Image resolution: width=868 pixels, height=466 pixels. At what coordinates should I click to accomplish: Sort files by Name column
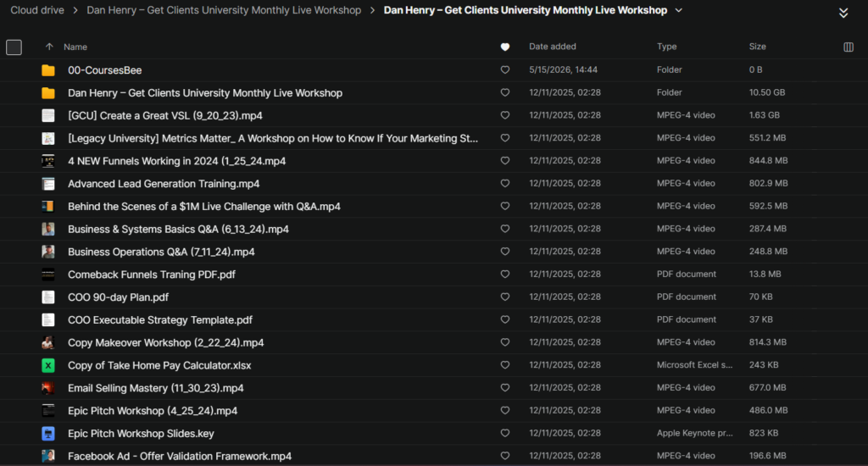pyautogui.click(x=75, y=47)
